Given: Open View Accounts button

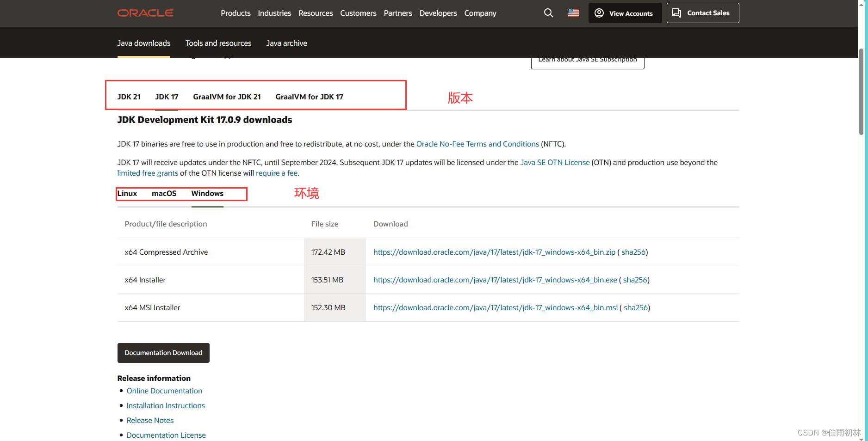Looking at the screenshot, I should 625,13.
